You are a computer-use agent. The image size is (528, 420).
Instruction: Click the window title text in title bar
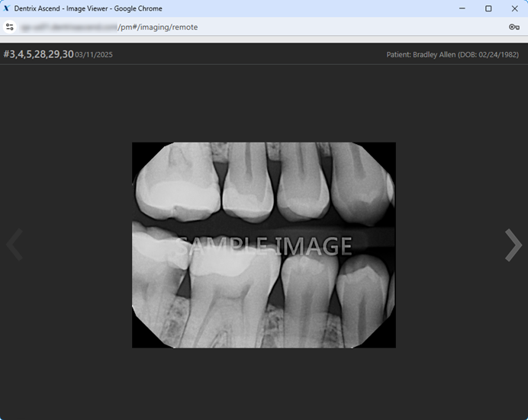pyautogui.click(x=88, y=8)
